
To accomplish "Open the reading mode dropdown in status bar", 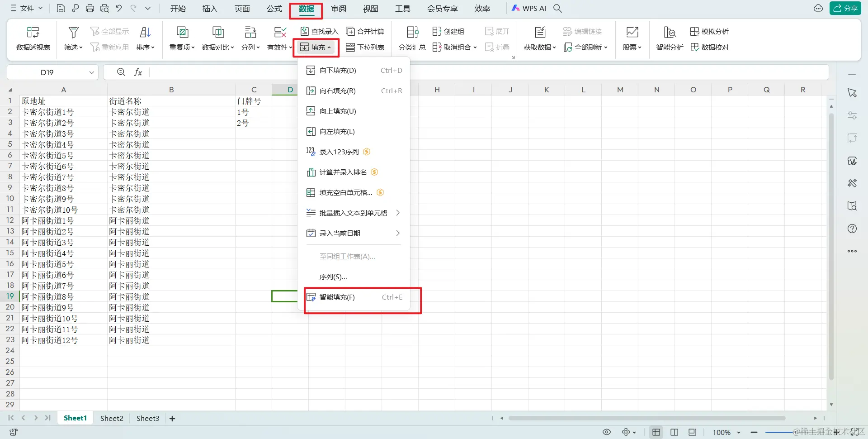I will tap(629, 432).
